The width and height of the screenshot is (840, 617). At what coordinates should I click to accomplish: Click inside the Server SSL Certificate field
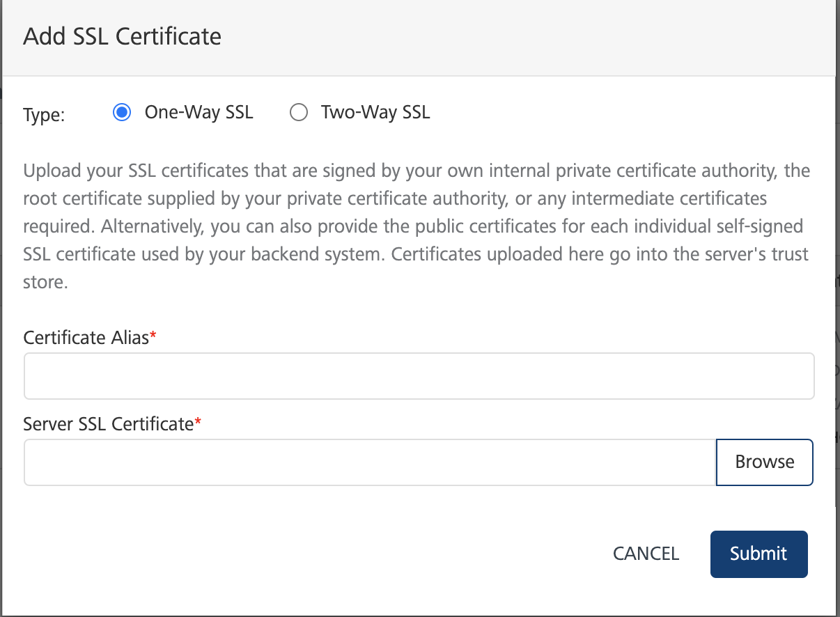pos(369,462)
